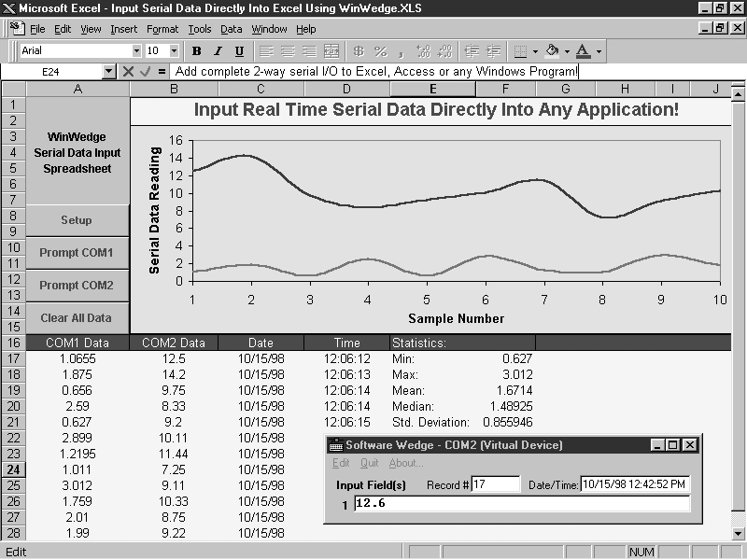
Task: Click the align left icon
Action: coord(267,51)
